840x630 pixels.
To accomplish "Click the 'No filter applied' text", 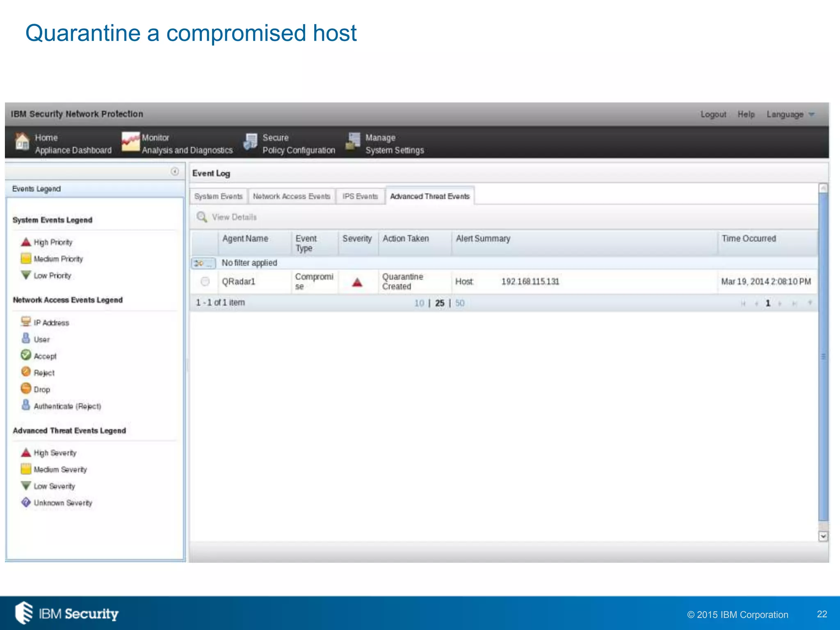I will [249, 263].
